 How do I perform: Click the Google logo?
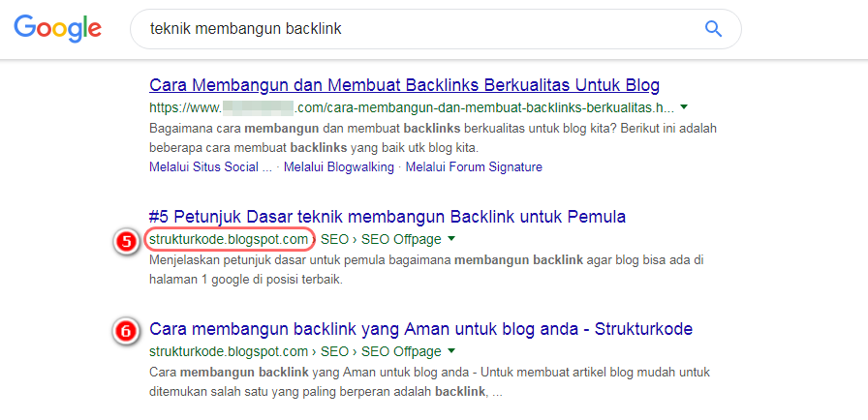(57, 29)
